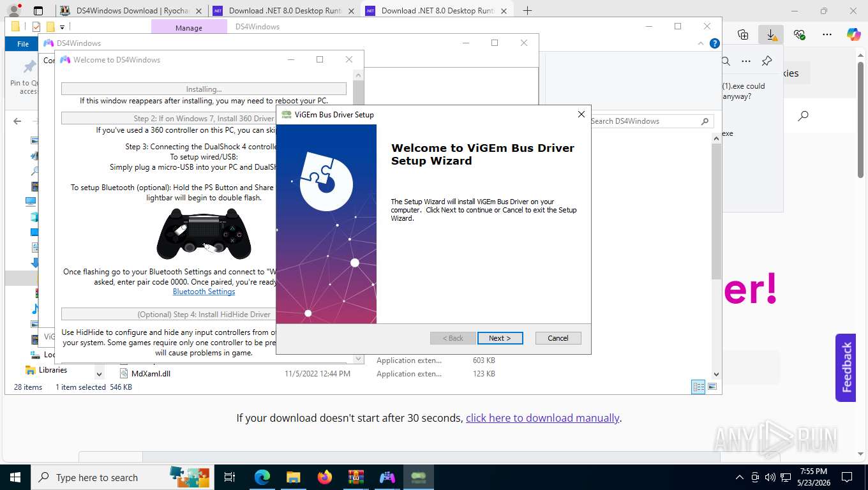Open the Windows Start menu
868x490 pixels.
click(15, 477)
